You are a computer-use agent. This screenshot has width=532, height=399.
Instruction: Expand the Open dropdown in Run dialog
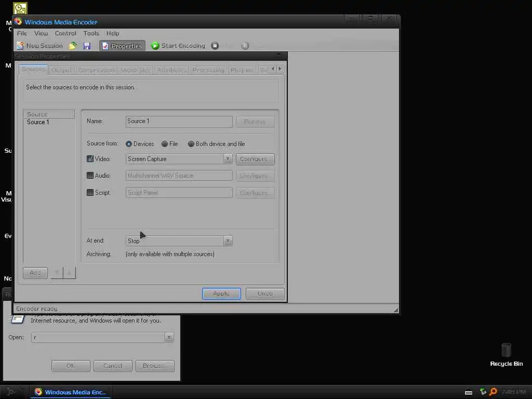click(169, 337)
